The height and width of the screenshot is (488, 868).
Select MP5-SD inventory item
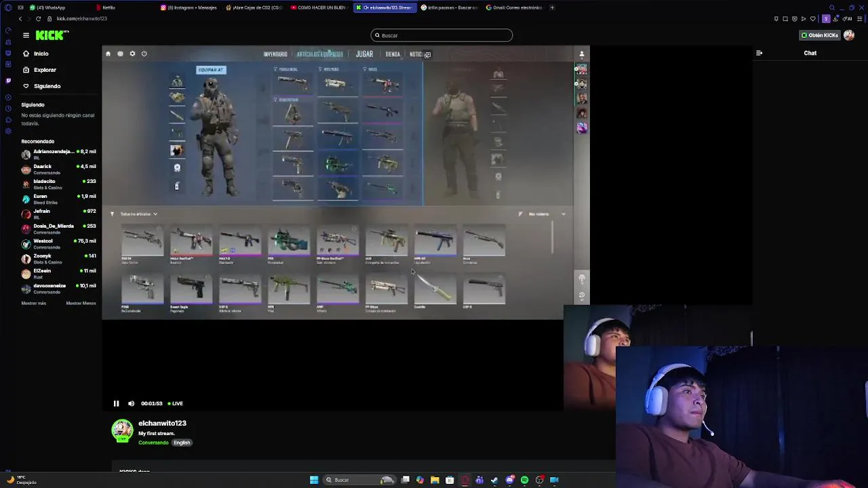(435, 244)
